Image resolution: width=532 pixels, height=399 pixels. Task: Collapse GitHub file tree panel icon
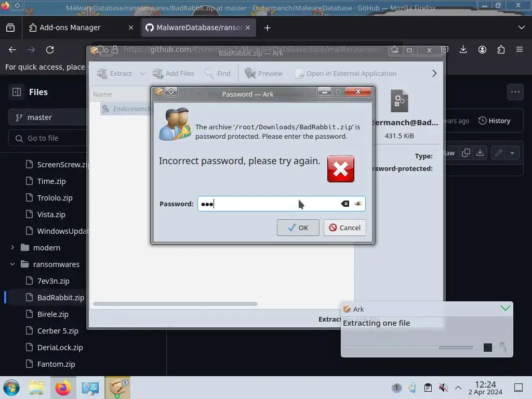point(17,92)
